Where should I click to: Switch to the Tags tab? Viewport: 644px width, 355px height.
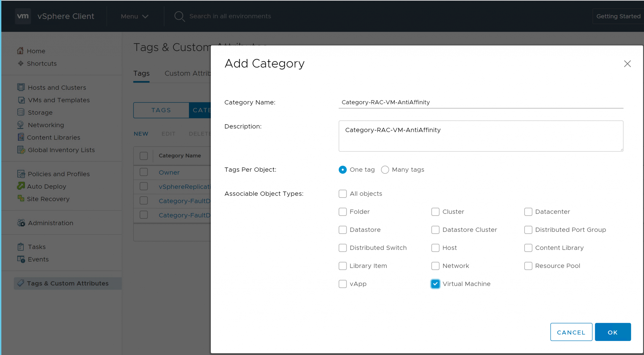[x=141, y=73]
